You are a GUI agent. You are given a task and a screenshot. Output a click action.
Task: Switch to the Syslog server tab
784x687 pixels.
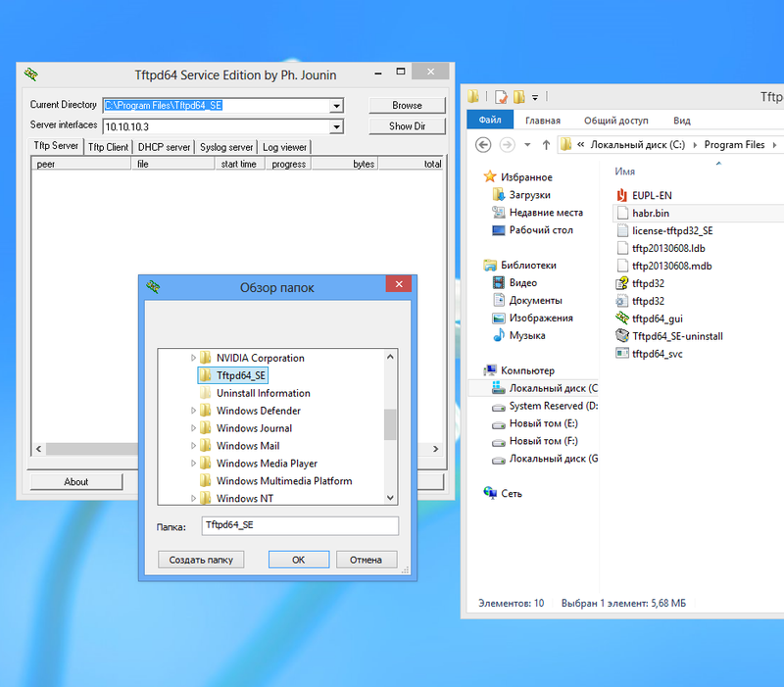click(x=226, y=147)
